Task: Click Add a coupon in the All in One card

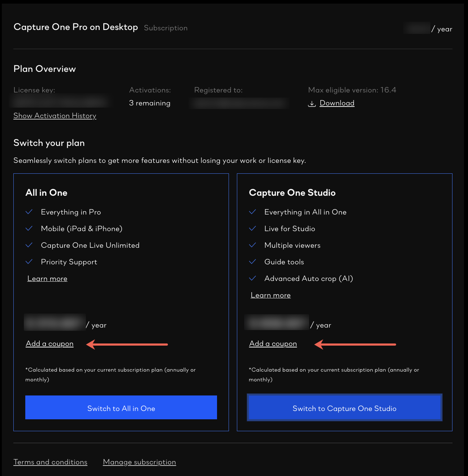Action: 49,343
